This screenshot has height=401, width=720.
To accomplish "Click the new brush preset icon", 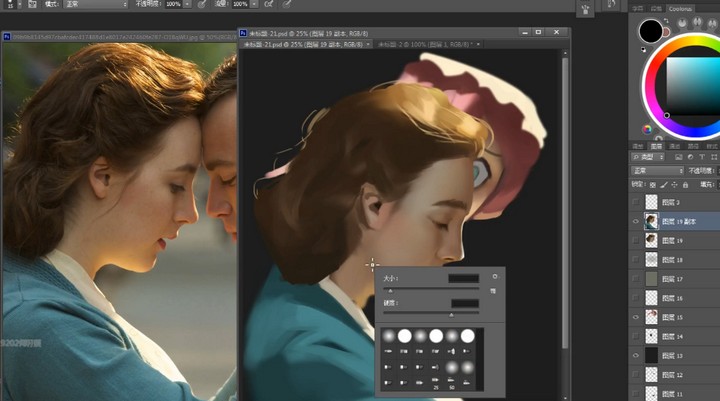I will coord(494,290).
